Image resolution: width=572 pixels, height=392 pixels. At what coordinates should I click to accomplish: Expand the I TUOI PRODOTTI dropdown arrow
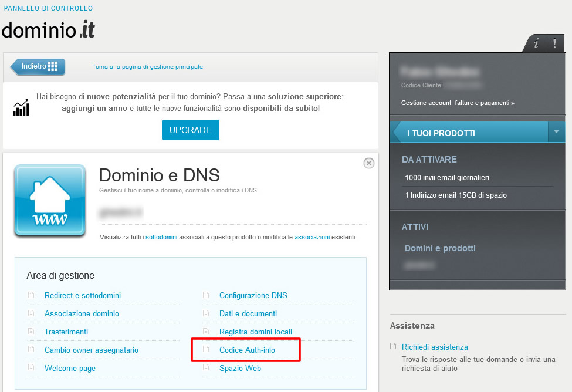(x=556, y=132)
